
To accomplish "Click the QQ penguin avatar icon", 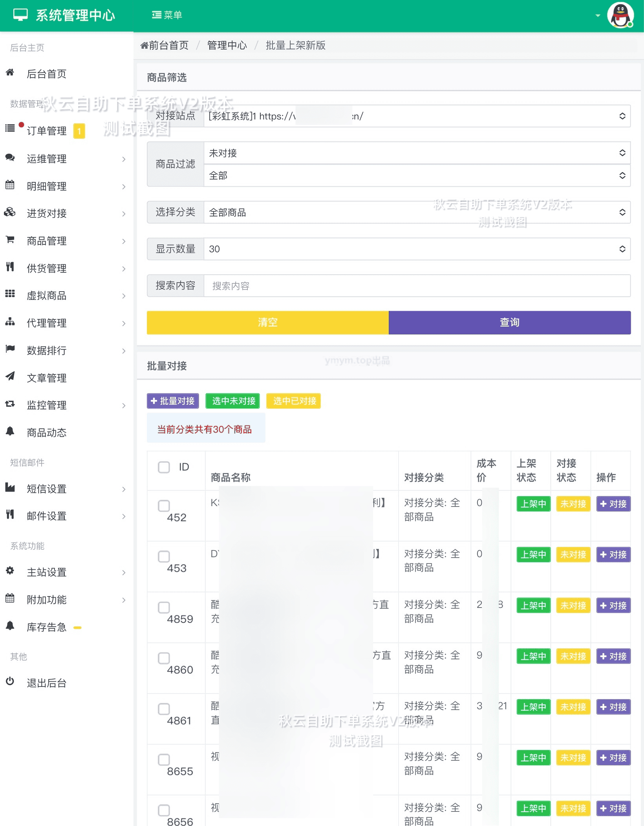I will (x=620, y=15).
